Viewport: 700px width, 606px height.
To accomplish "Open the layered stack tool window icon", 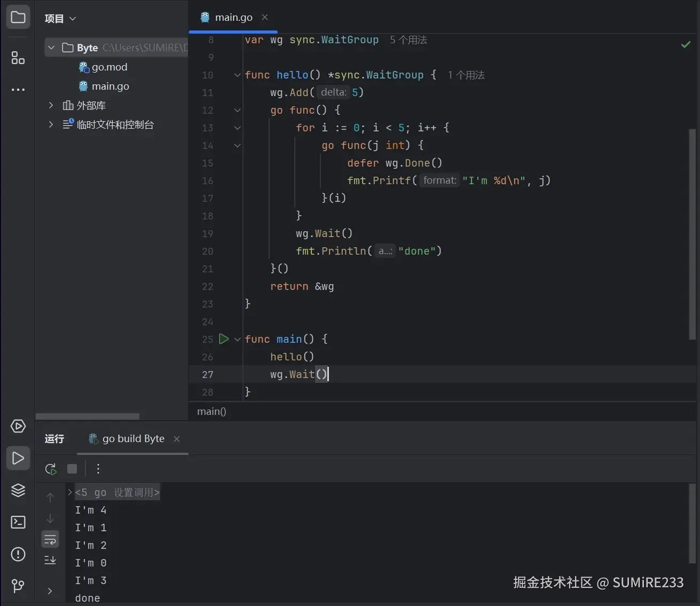I will click(18, 490).
